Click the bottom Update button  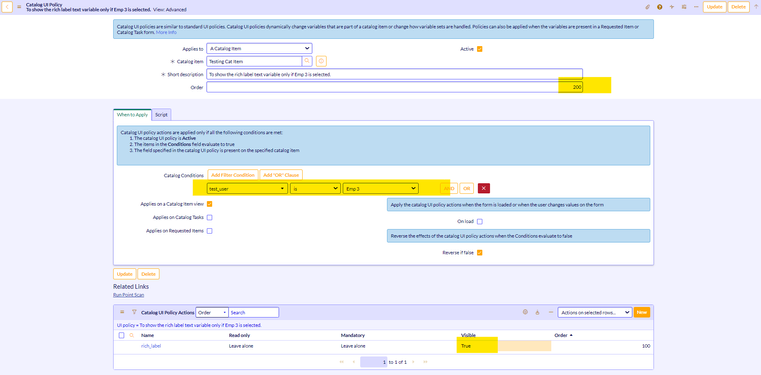(125, 274)
